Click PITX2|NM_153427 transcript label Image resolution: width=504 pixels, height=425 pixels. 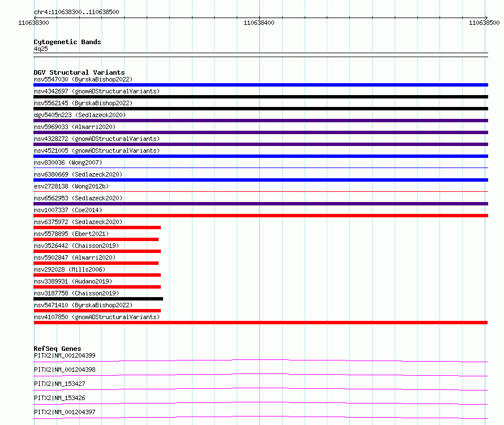[59, 384]
